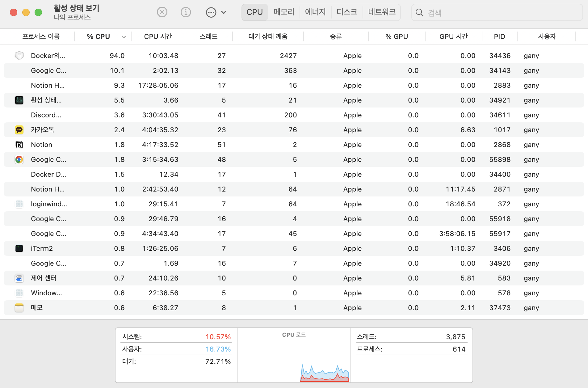Click PID 37473 cell

[x=500, y=308]
